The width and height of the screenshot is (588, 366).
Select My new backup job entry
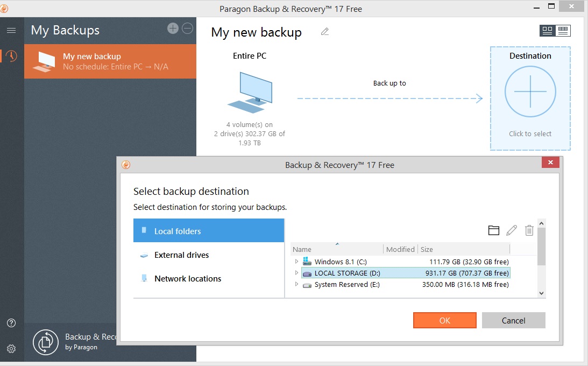coord(110,61)
